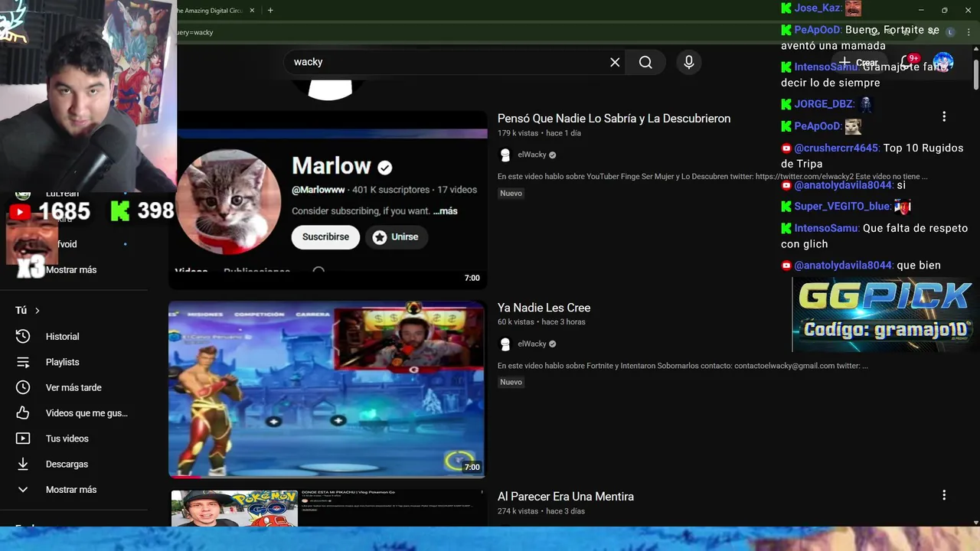Open three-dot menu for Al Parecer video
Image resolution: width=980 pixels, height=551 pixels.
point(944,495)
